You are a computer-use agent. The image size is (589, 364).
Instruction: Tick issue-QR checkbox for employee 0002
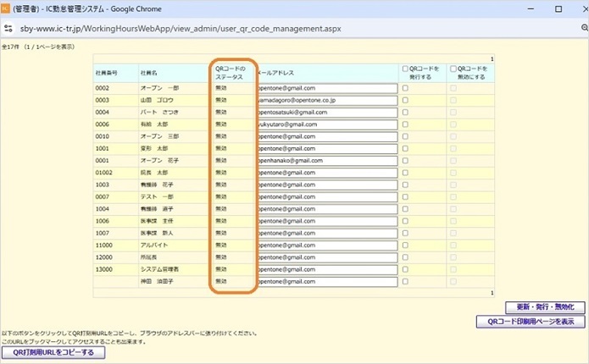tap(405, 88)
